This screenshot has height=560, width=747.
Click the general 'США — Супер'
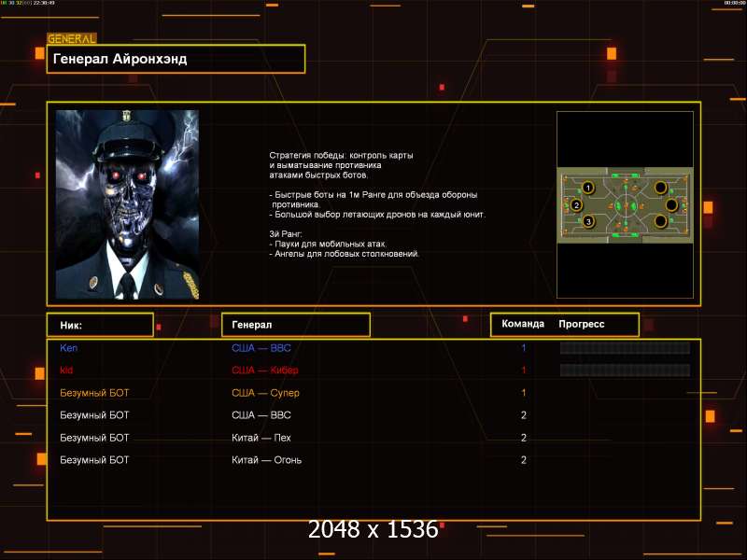point(265,393)
